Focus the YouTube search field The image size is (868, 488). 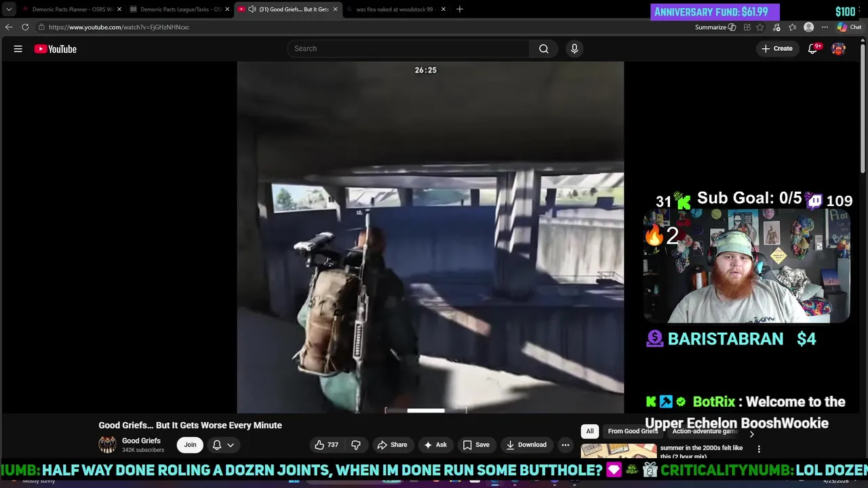point(408,49)
